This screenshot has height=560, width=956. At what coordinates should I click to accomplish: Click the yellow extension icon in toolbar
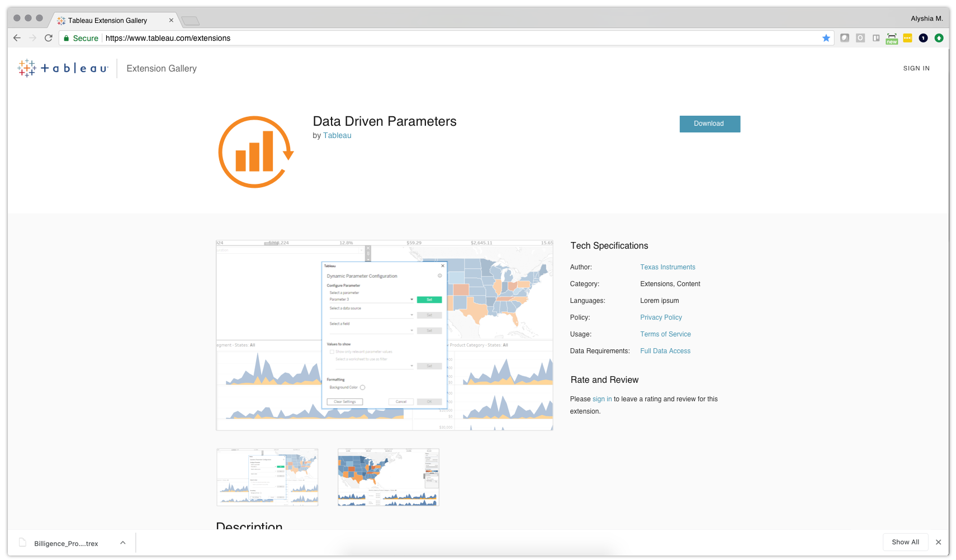tap(907, 38)
